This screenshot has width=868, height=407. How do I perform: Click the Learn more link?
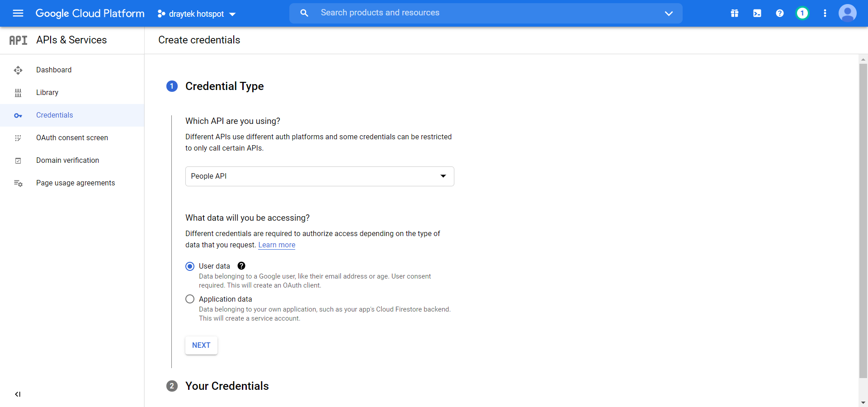277,245
